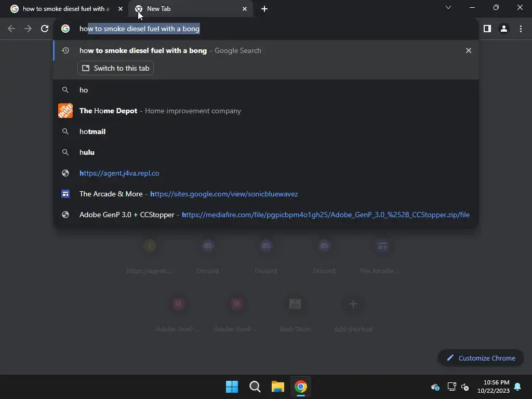Click the magnifier icon beside hulu
The height and width of the screenshot is (399, 532).
[x=65, y=152]
